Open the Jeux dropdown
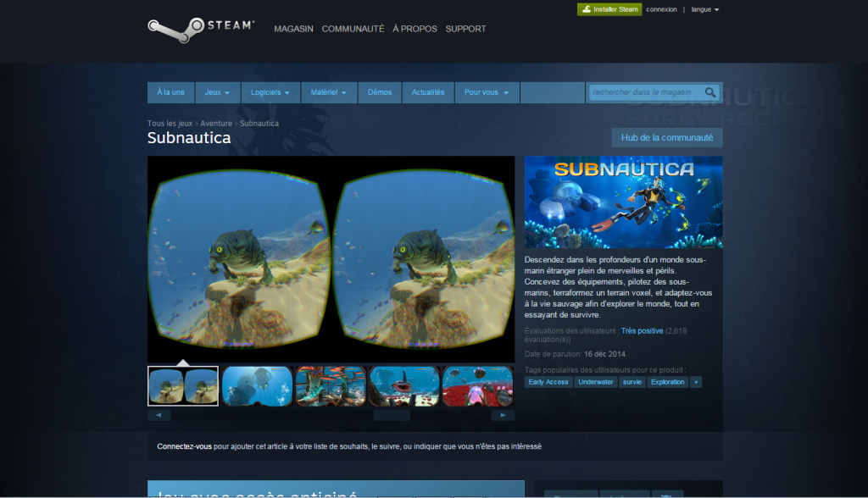Screen dimensions: 868x498 pos(217,92)
